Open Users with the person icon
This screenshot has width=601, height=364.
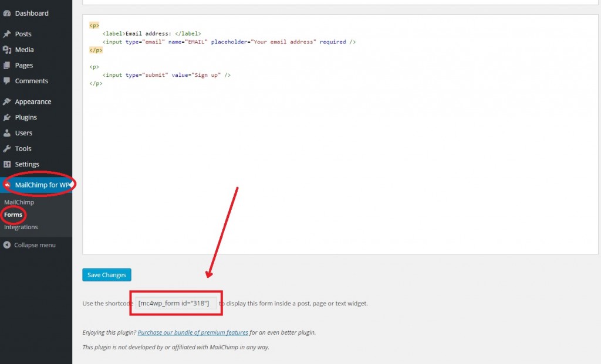pyautogui.click(x=9, y=132)
